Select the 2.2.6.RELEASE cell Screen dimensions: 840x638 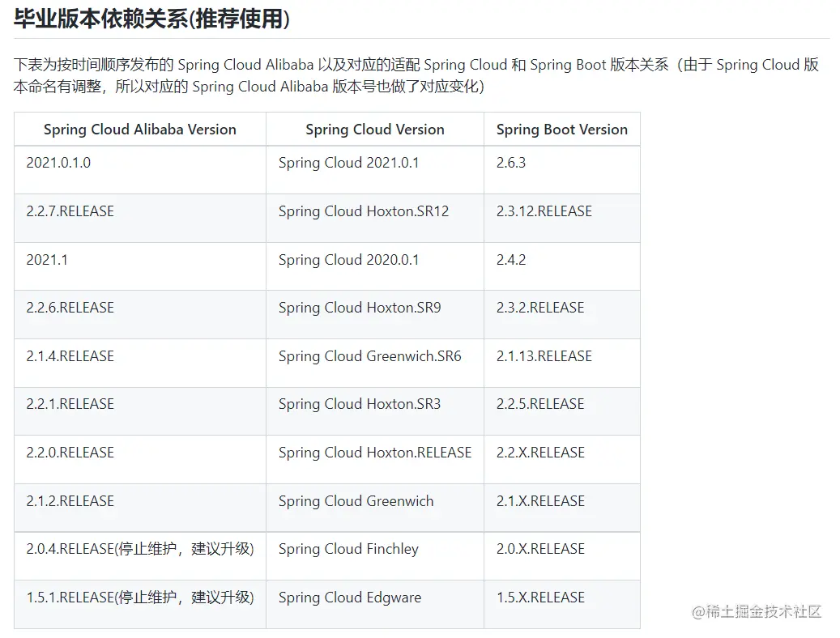140,314
